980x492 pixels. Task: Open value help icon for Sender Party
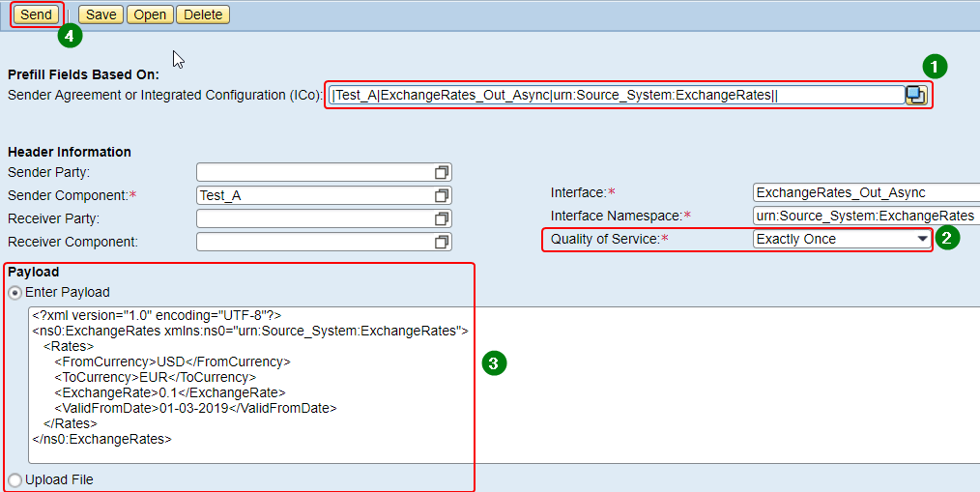pyautogui.click(x=442, y=172)
